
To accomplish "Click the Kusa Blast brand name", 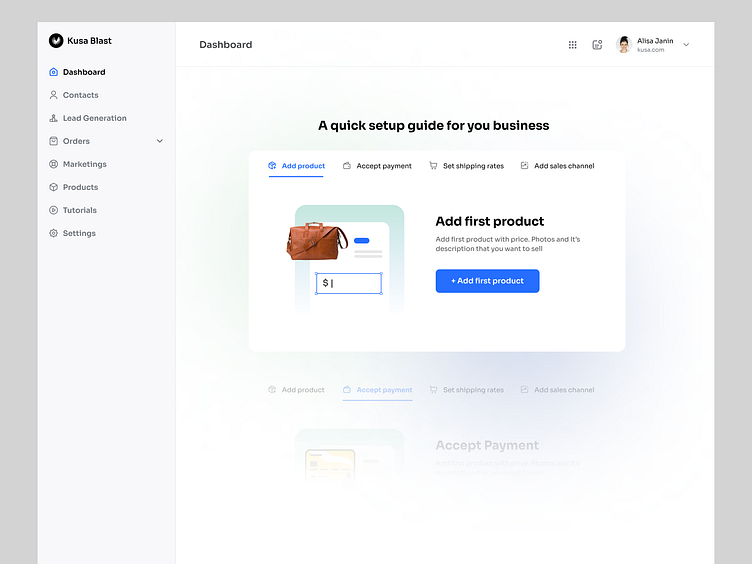I will pos(89,41).
